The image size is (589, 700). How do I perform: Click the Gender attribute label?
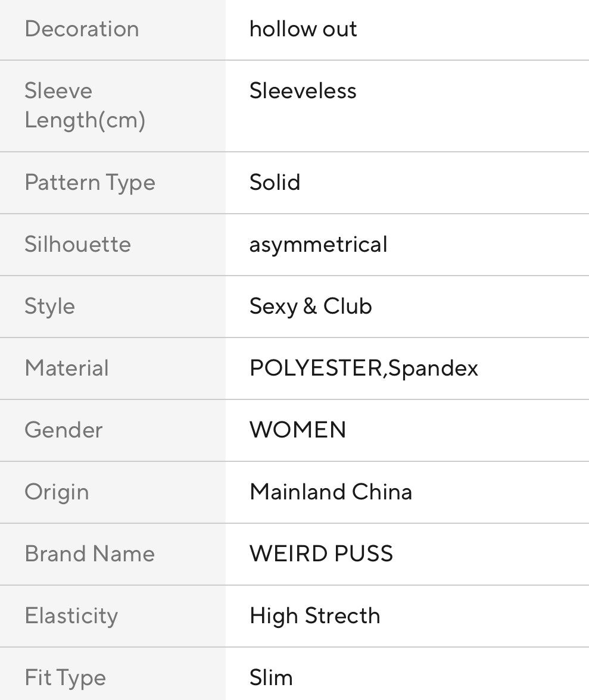tap(63, 430)
